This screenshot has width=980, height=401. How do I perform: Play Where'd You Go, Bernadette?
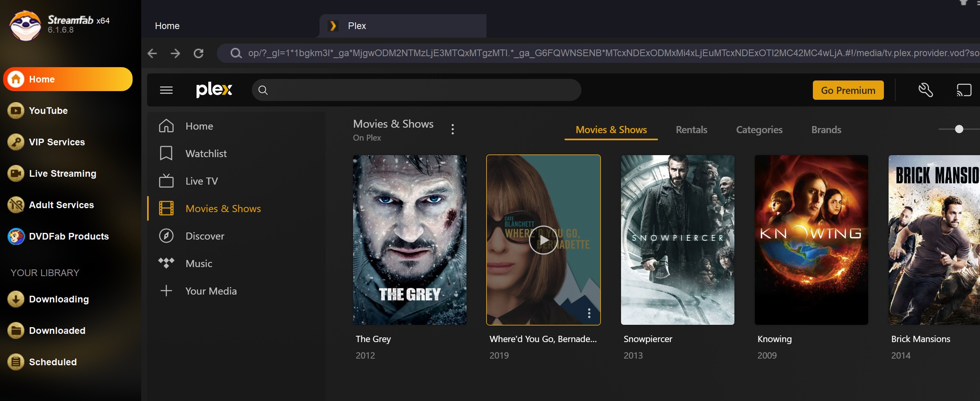coord(543,240)
